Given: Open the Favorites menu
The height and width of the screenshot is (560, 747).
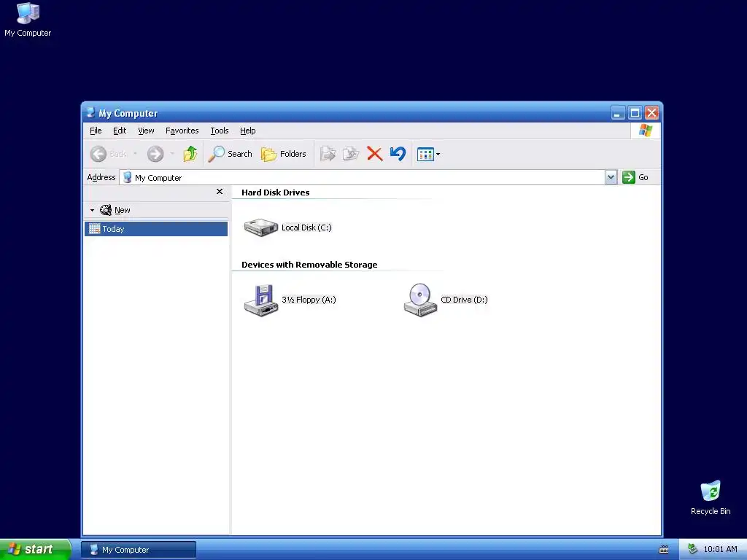Looking at the screenshot, I should (x=182, y=131).
